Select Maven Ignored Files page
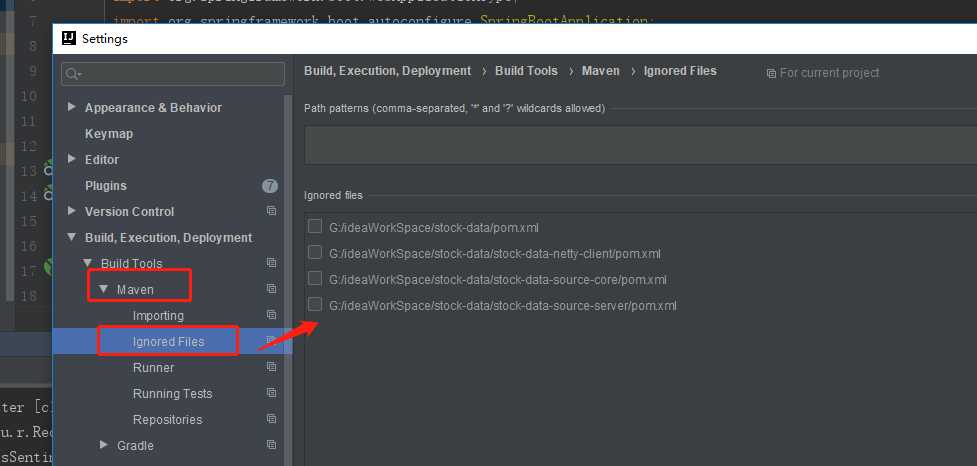Image resolution: width=977 pixels, height=466 pixels. coord(168,341)
